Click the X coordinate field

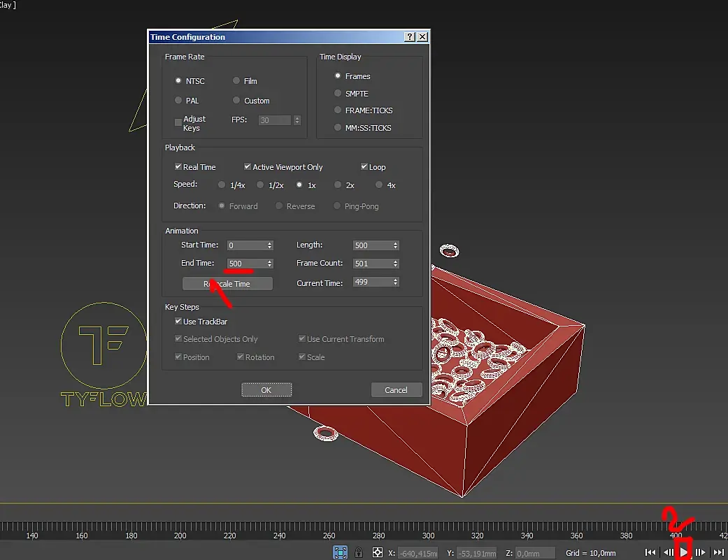click(x=418, y=553)
